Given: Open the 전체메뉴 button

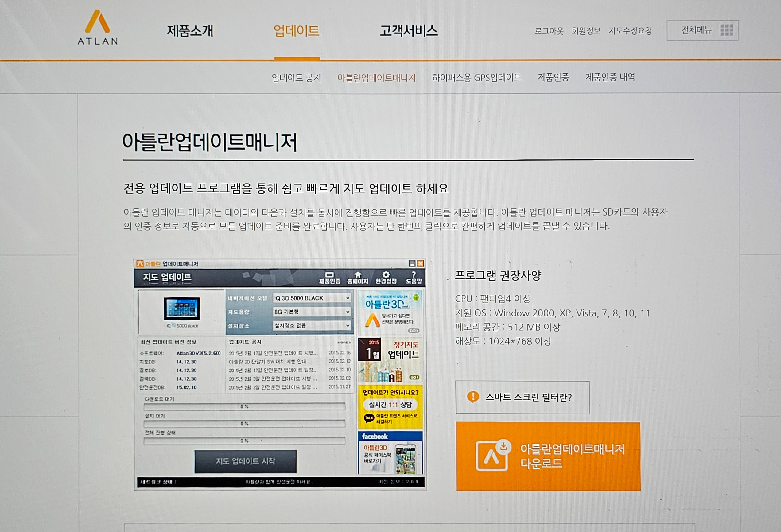Looking at the screenshot, I should click(x=703, y=31).
